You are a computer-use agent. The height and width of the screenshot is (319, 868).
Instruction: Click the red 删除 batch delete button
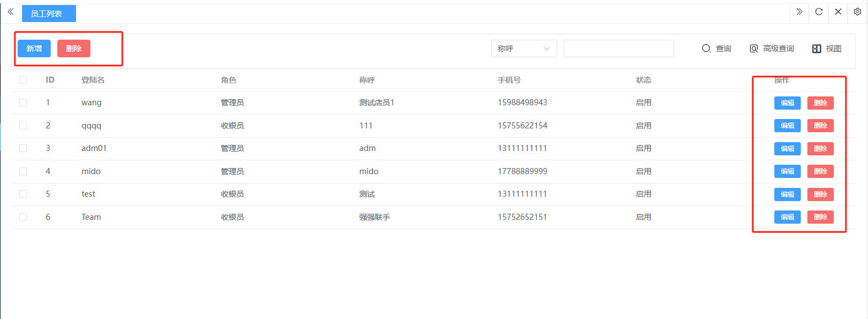pyautogui.click(x=74, y=48)
